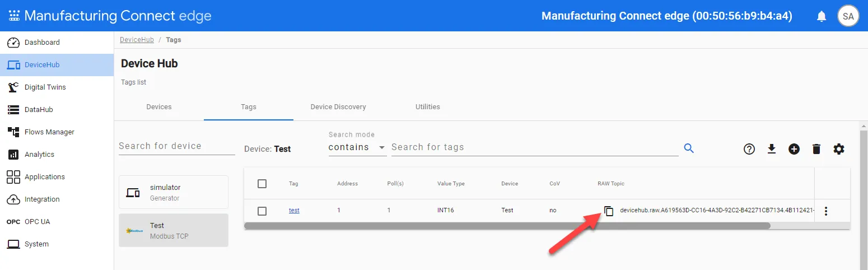Switch to the Devices tab
Image resolution: width=868 pixels, height=270 pixels.
[159, 107]
